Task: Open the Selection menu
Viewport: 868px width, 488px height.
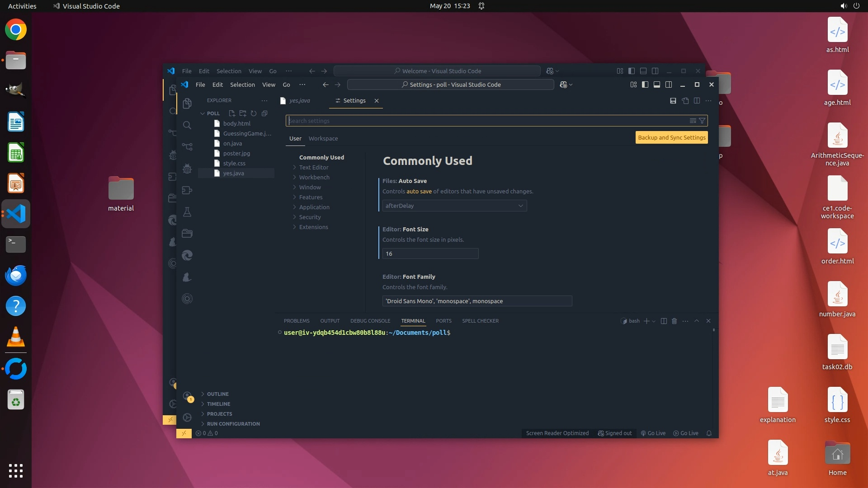Action: click(242, 84)
